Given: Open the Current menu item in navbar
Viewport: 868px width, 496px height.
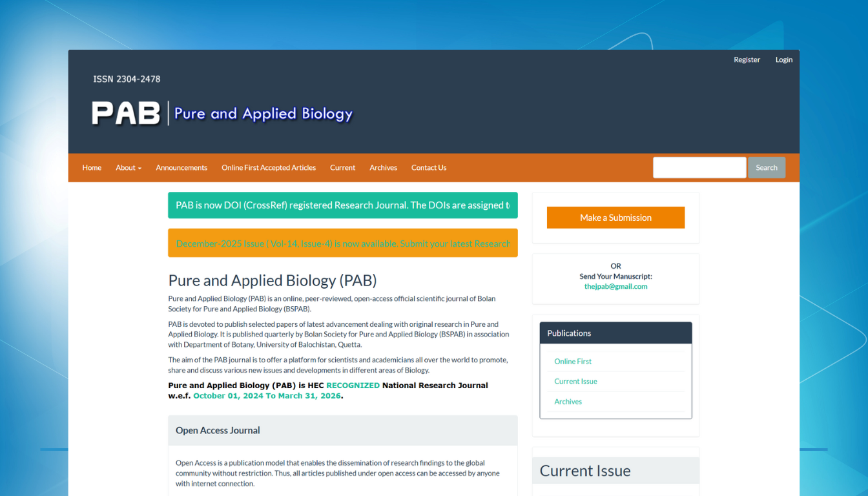Looking at the screenshot, I should 342,168.
